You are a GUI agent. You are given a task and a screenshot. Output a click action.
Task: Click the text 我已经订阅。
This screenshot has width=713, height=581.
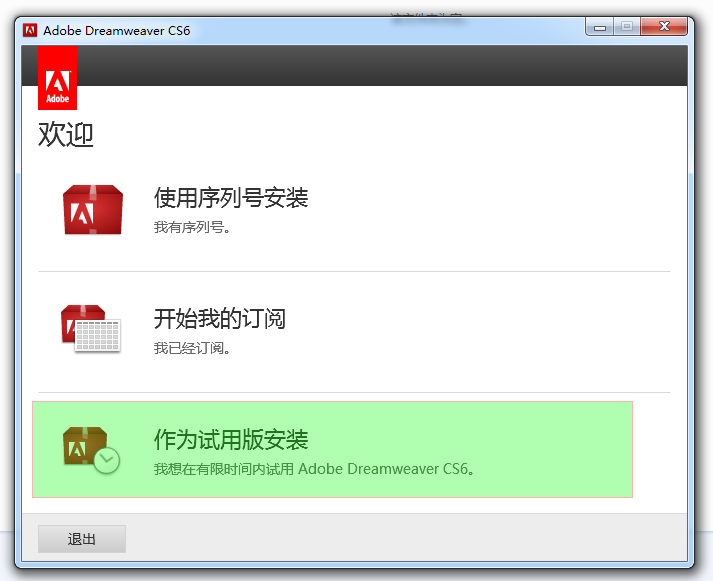[x=192, y=348]
